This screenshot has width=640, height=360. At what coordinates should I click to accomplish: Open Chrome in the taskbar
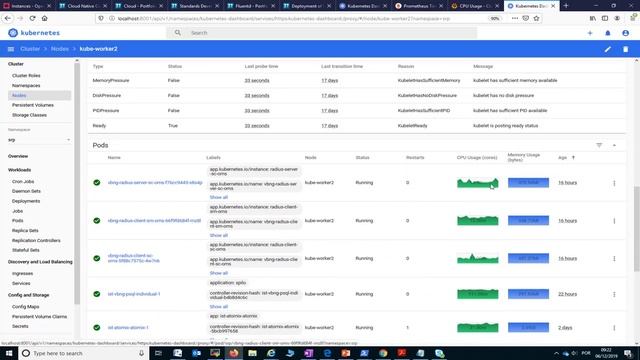(383, 353)
